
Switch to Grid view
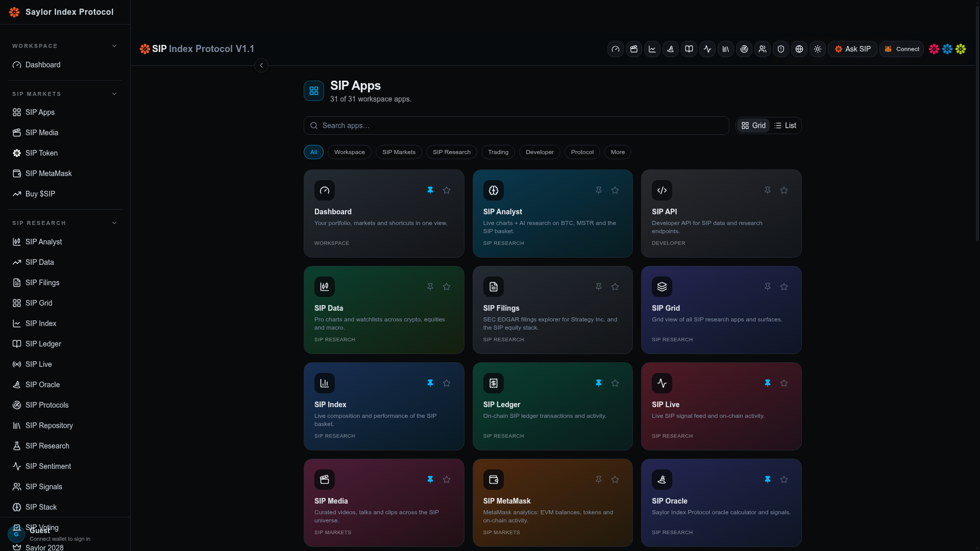(x=753, y=126)
